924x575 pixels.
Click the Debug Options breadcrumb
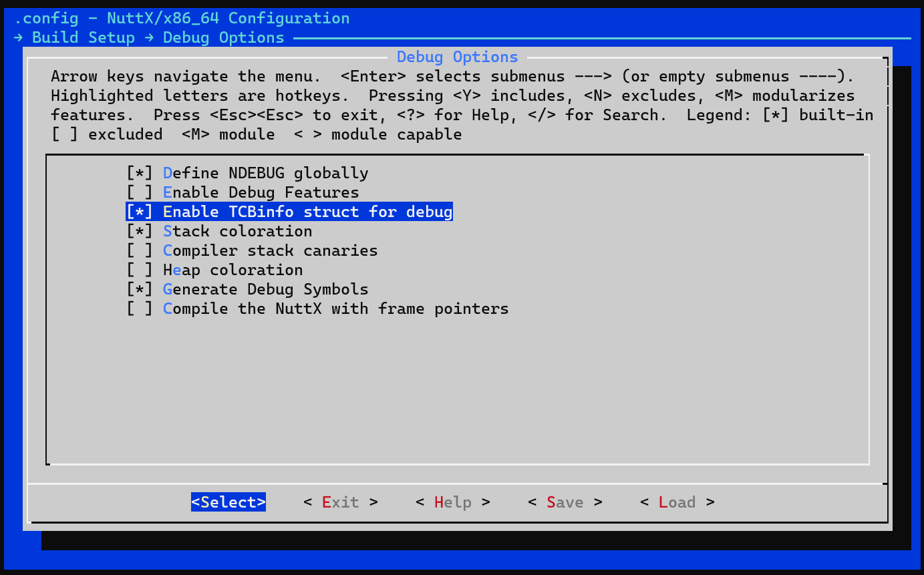(223, 37)
